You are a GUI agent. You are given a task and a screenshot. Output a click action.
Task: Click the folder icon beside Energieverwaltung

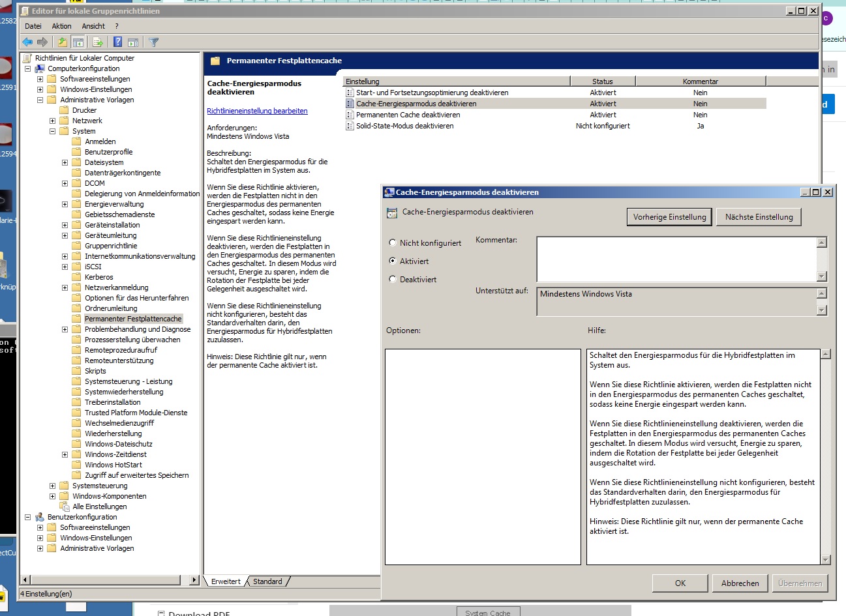[x=76, y=204]
